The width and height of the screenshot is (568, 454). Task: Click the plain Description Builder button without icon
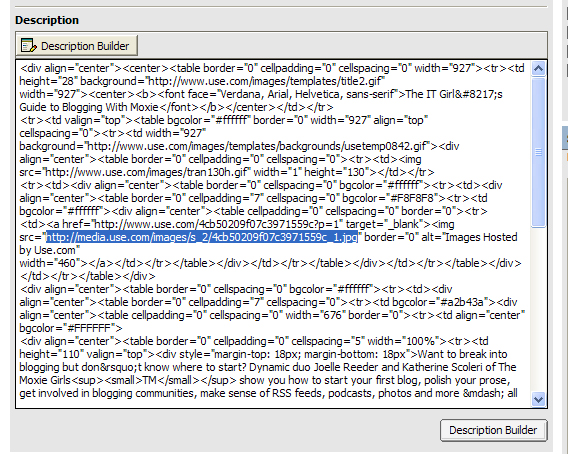(493, 430)
